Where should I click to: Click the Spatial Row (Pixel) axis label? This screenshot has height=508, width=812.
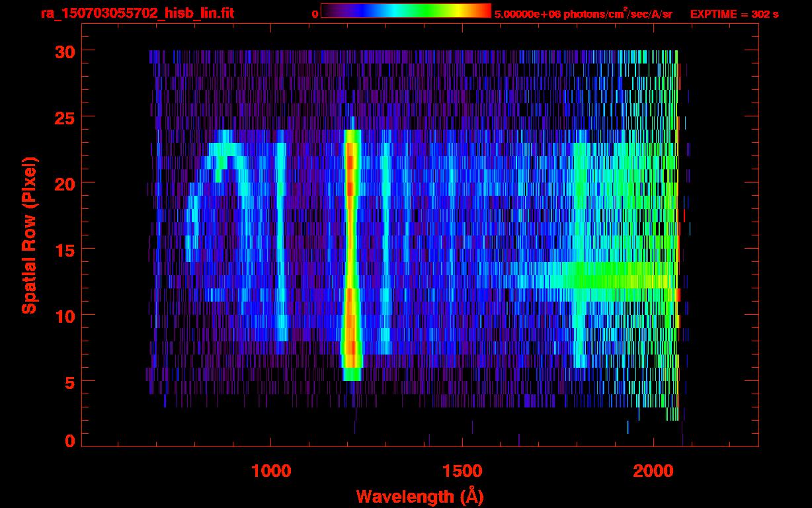29,236
